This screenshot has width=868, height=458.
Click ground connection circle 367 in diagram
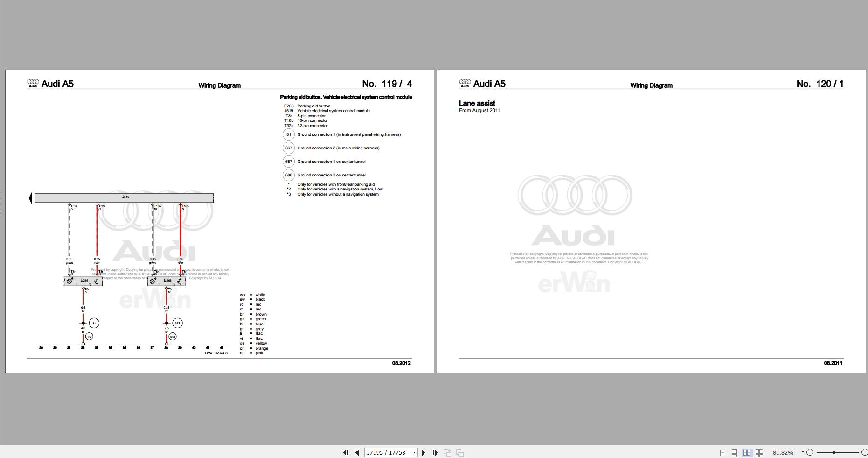click(x=177, y=323)
